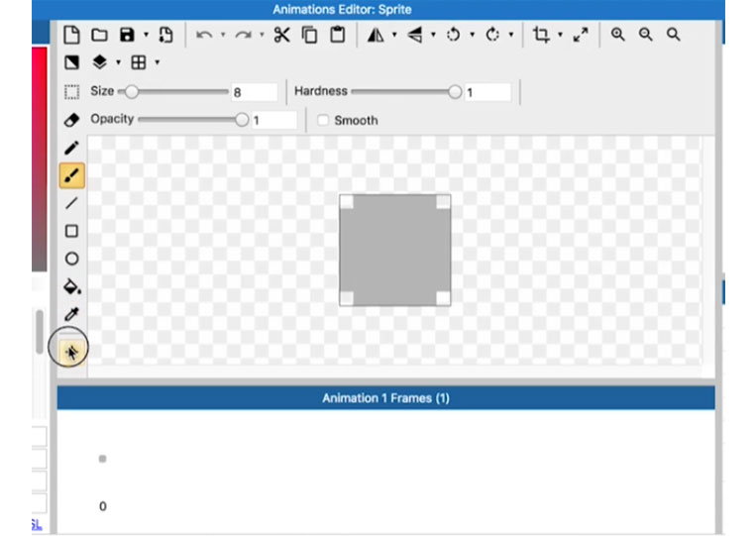This screenshot has width=756, height=536.
Task: Toggle the canvas background color icon
Action: tap(71, 62)
